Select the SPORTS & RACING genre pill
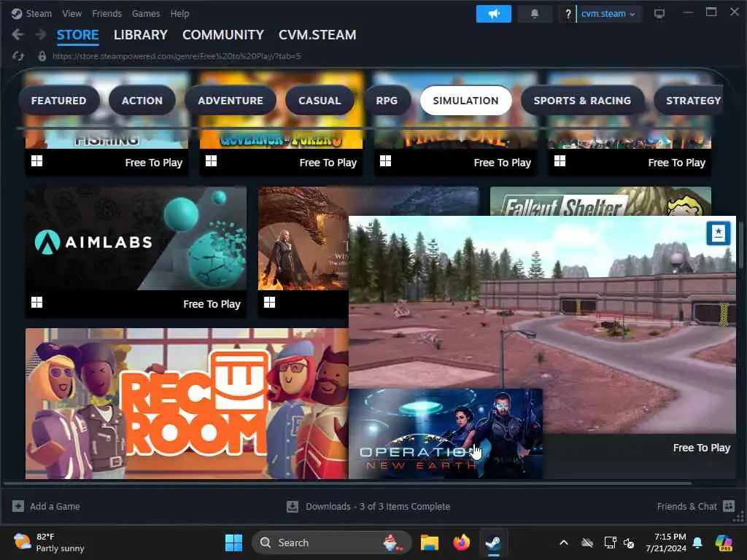Viewport: 747px width, 560px height. point(582,101)
